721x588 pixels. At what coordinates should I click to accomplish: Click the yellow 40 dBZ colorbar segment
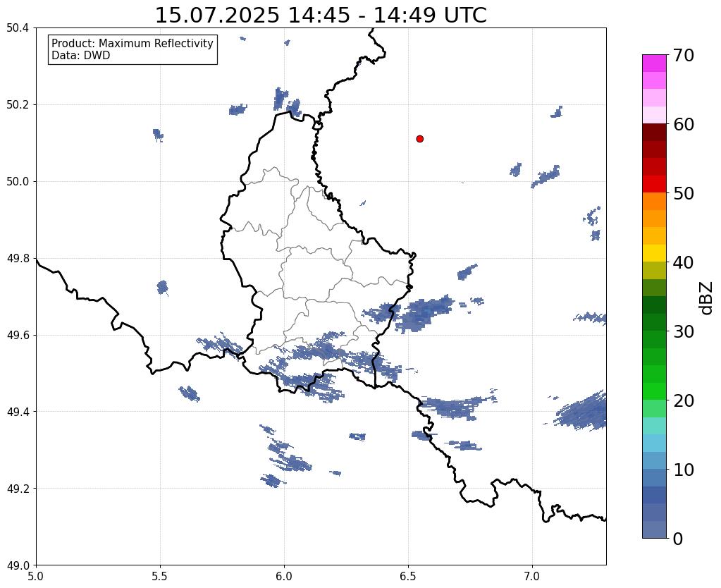pyautogui.click(x=654, y=253)
